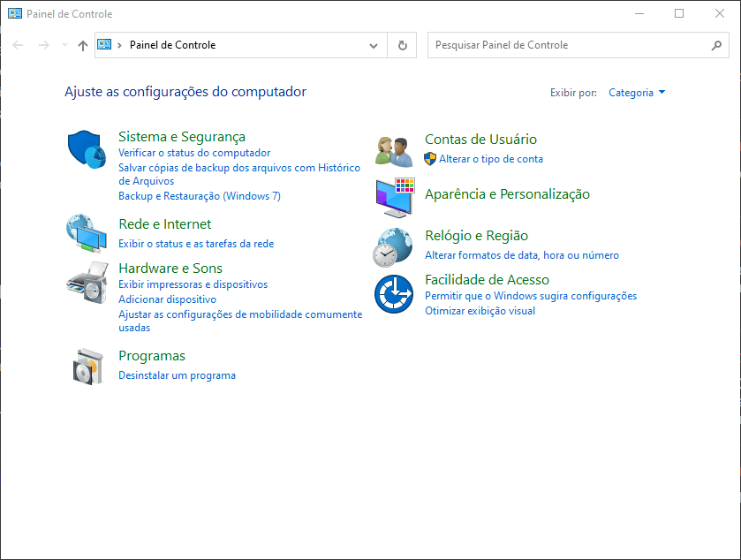
Task: Click Control Panel icon in address bar
Action: [104, 44]
